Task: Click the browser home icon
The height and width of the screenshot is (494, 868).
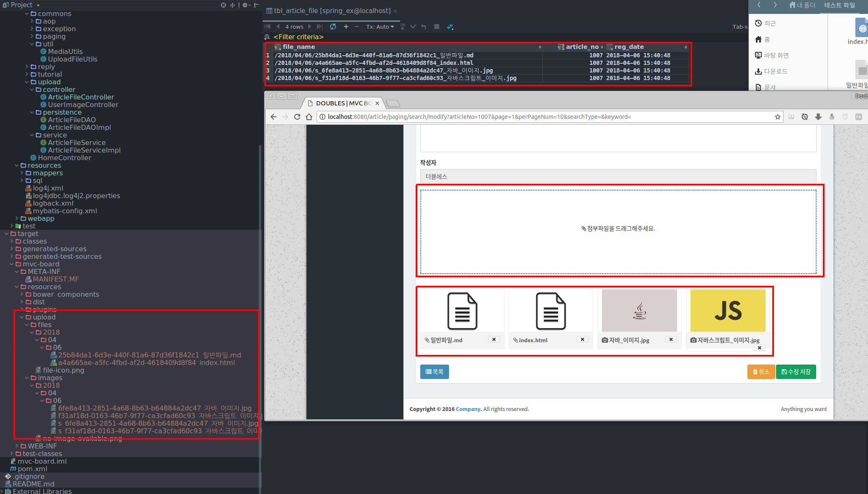Action: point(309,117)
